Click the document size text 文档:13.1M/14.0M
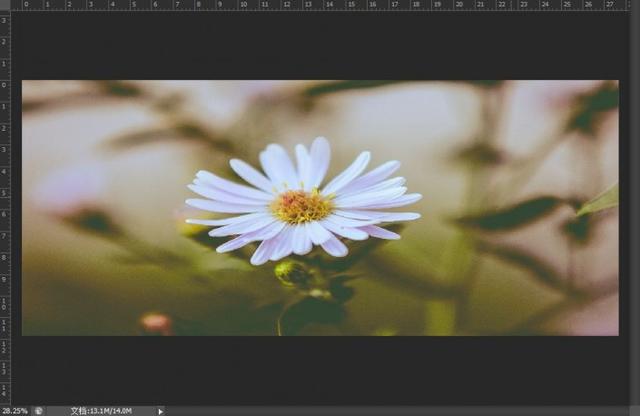This screenshot has width=640, height=416. click(101, 411)
